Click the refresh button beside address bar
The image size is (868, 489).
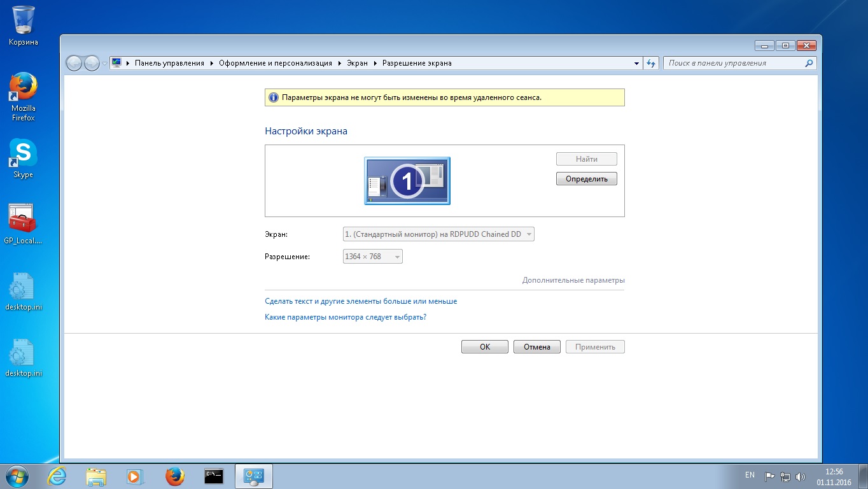[651, 63]
